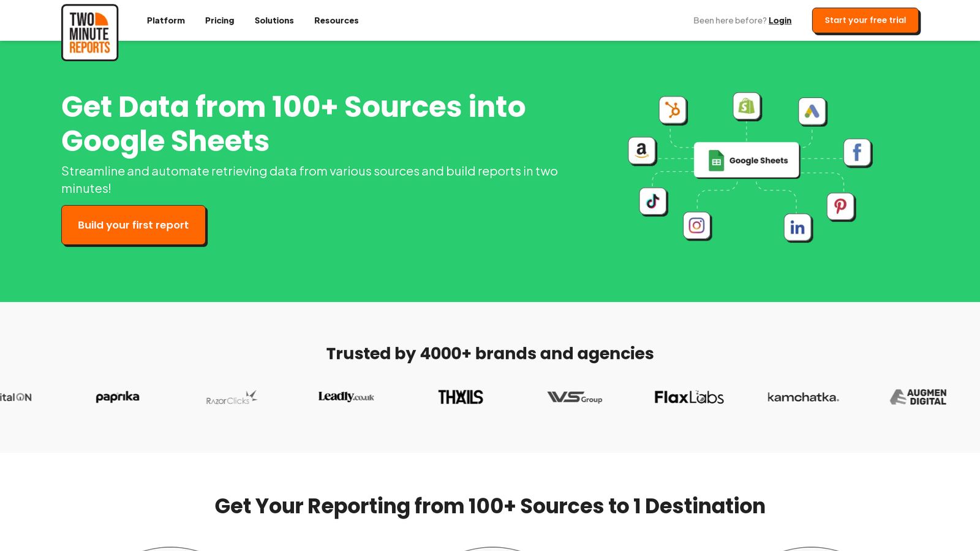This screenshot has height=551, width=980.
Task: Click the paprika brand logo
Action: pyautogui.click(x=118, y=397)
